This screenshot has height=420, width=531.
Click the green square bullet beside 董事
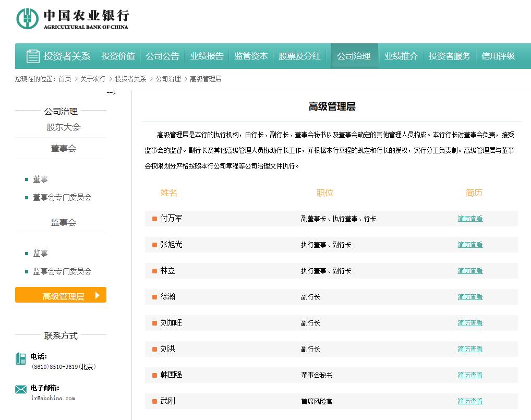click(25, 179)
